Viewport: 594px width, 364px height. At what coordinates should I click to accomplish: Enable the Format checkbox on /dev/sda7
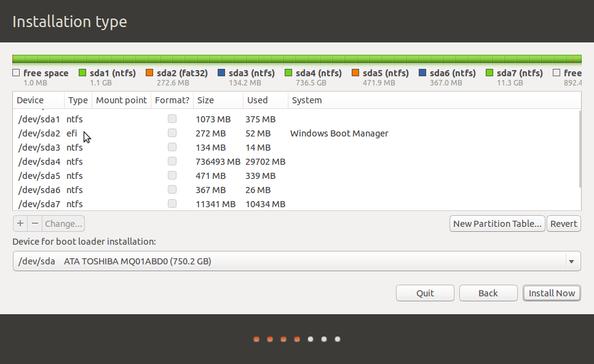point(172,203)
